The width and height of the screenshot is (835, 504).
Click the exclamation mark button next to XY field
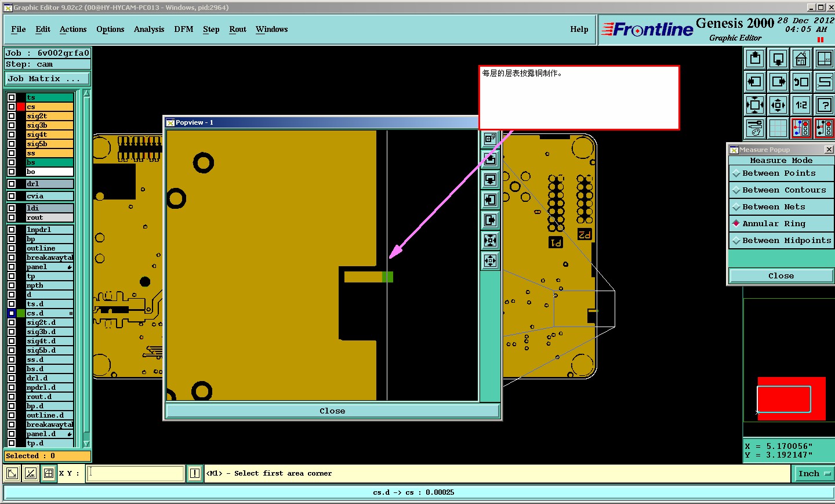point(195,473)
